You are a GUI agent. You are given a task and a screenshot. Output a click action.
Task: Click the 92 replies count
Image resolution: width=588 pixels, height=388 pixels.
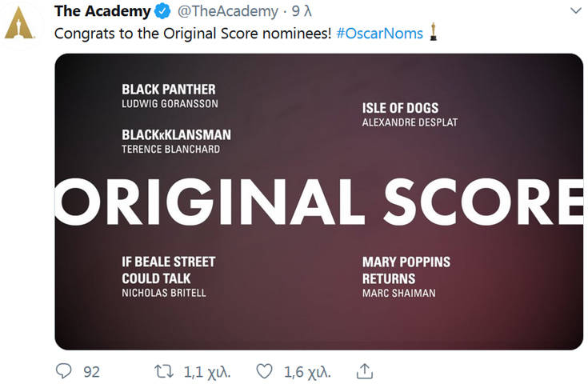(91, 372)
